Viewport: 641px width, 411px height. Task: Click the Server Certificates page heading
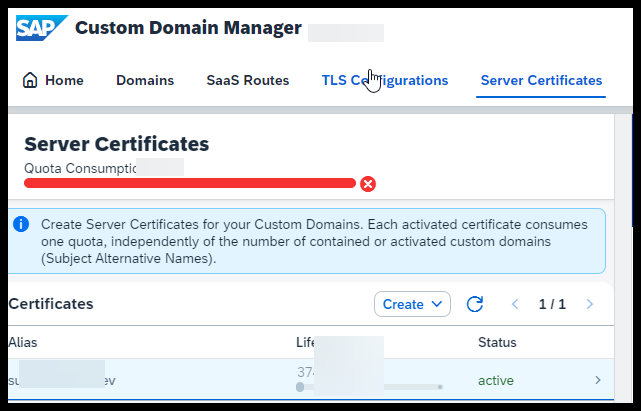[117, 144]
